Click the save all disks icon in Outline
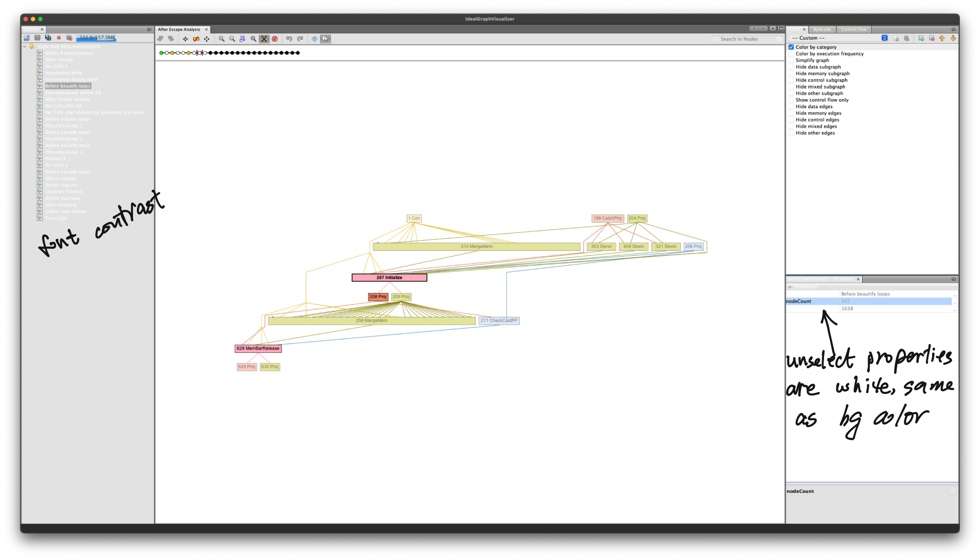Screen dimensions: 980x560 click(x=48, y=38)
